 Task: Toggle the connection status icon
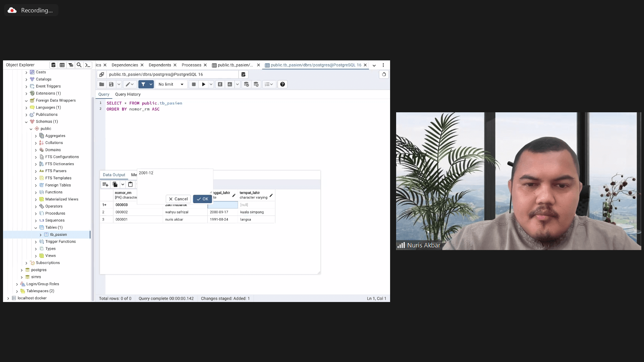coord(102,74)
